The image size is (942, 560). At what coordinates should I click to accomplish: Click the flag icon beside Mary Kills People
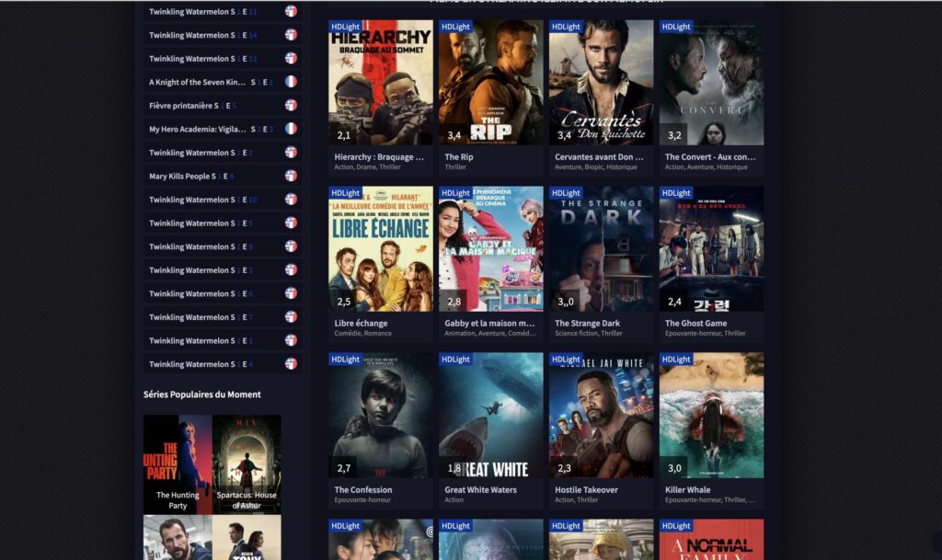(291, 176)
